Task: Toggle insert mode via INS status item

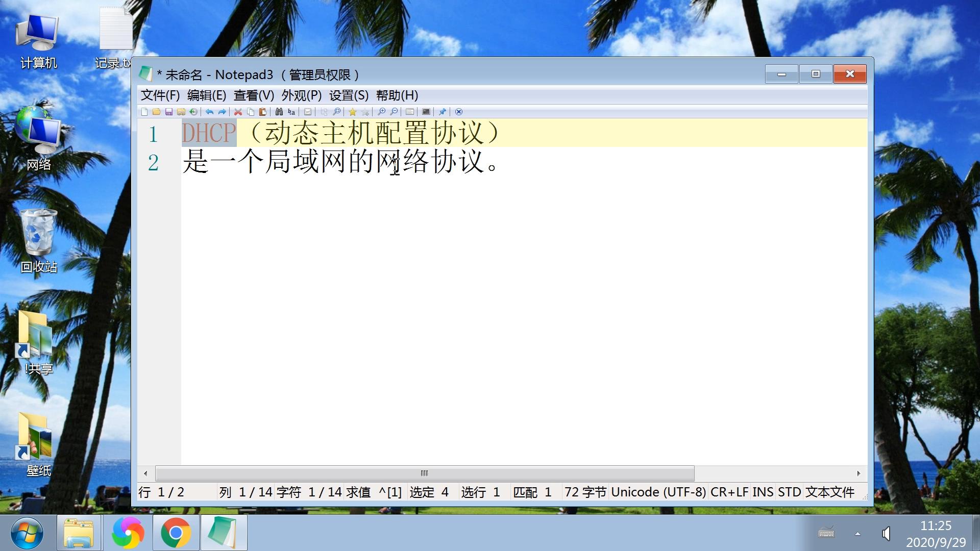Action: pyautogui.click(x=763, y=492)
